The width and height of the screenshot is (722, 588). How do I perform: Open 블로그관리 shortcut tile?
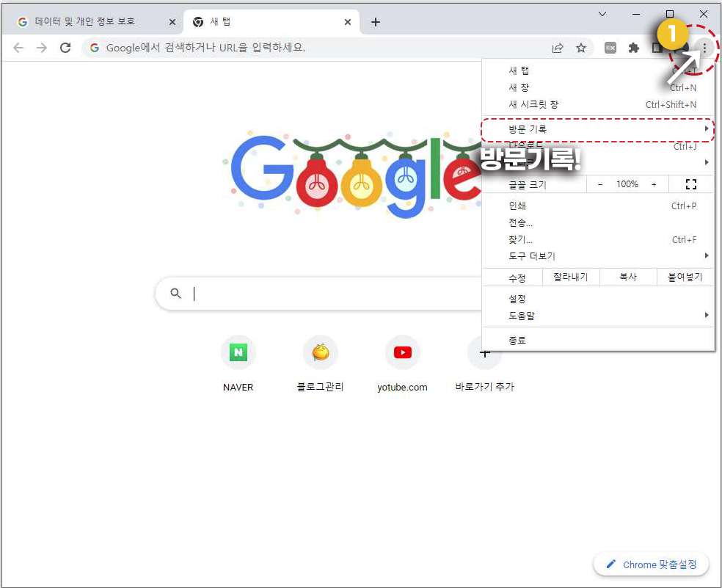[x=321, y=364]
